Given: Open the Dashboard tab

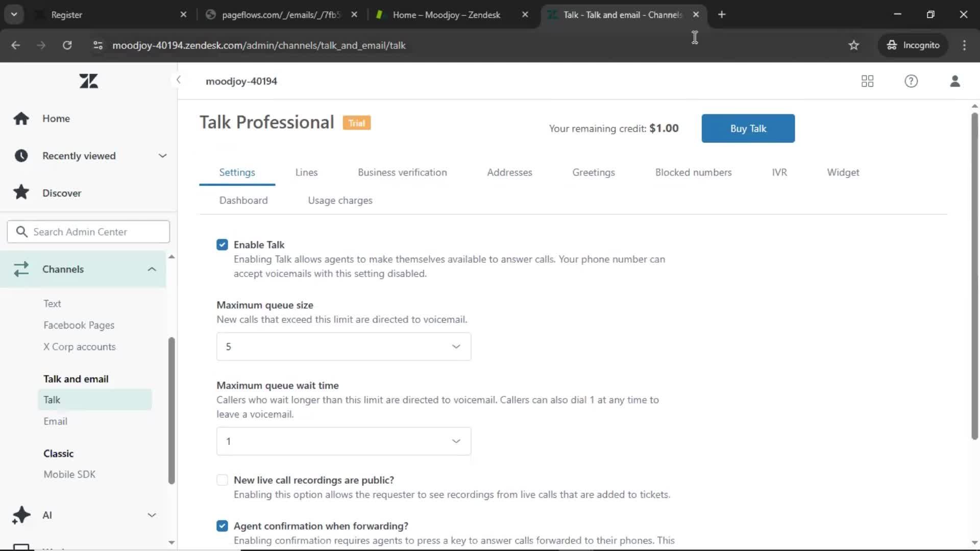Looking at the screenshot, I should (243, 201).
